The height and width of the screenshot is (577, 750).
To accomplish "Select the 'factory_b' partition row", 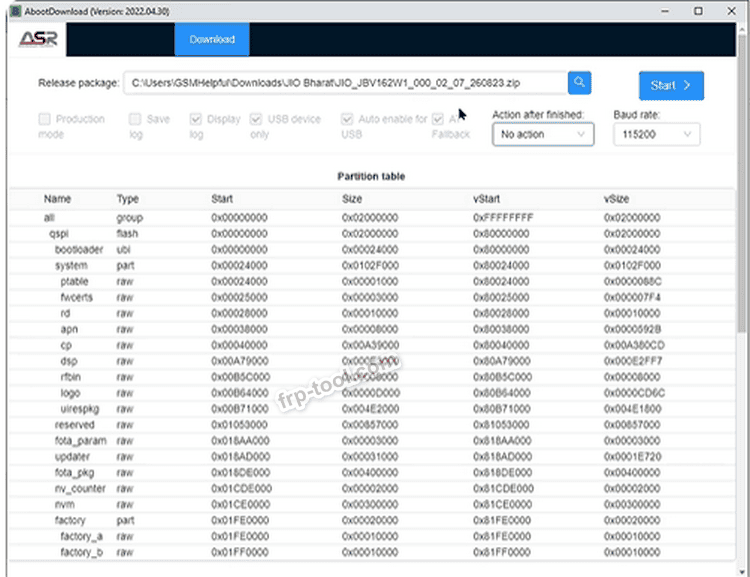I will 372,552.
